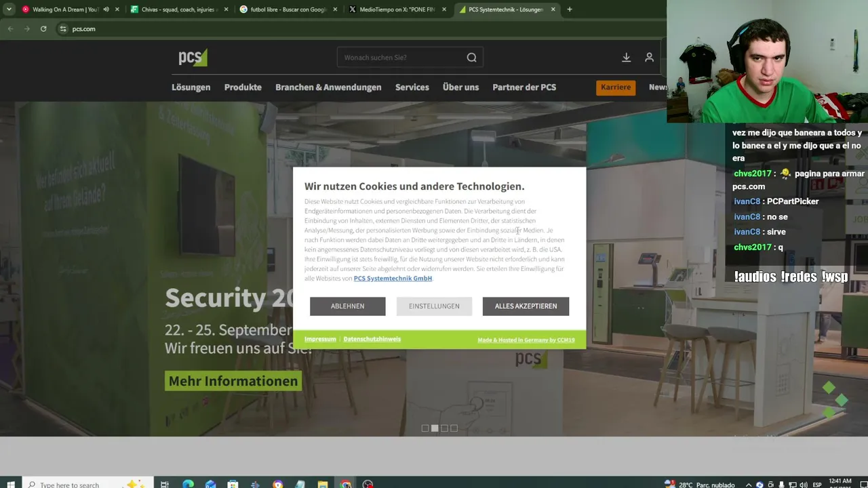Open the downloads icon in the PCS header
Viewport: 868px width, 488px height.
point(627,58)
